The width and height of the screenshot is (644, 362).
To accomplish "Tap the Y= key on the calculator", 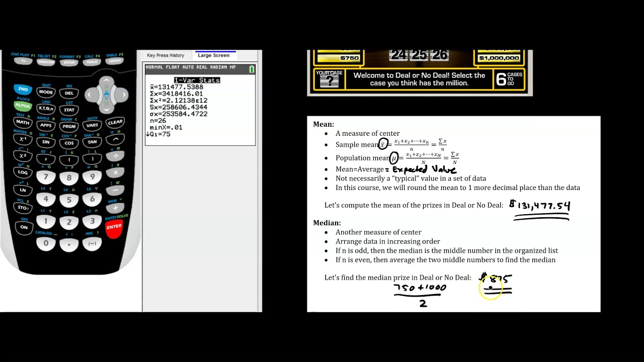I will [23, 61].
